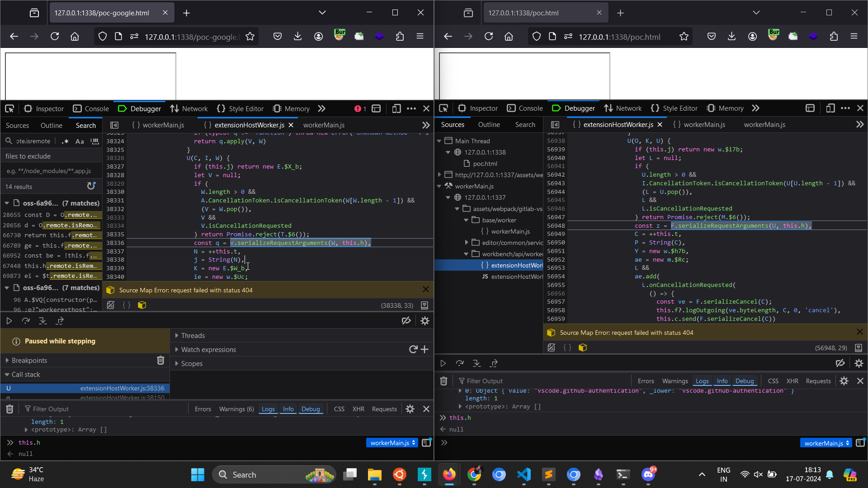Viewport: 868px width, 488px height.
Task: Show all editor tabs dropdown in left debugger
Action: [x=426, y=125]
